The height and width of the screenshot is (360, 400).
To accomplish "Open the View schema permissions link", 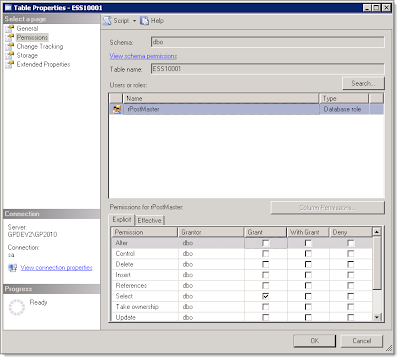I will pos(143,56).
